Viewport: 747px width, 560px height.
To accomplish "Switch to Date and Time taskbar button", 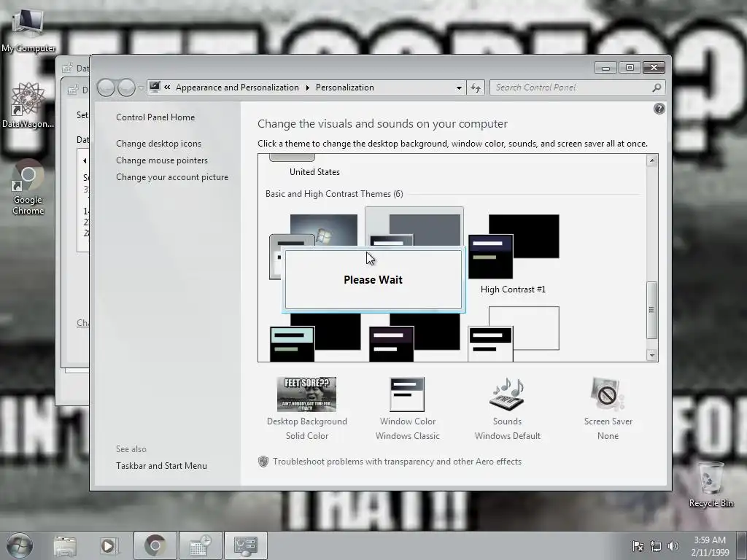I will click(200, 545).
